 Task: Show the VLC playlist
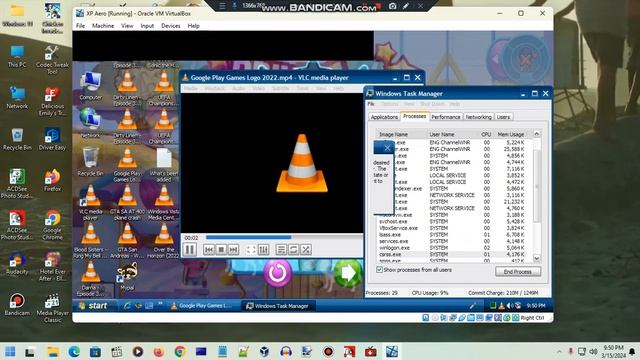point(281,250)
